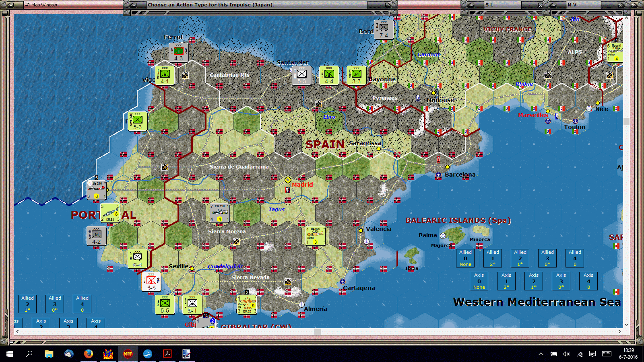Select the Atlantic Allied 2 sea box
This screenshot has height=362, width=644.
(27, 304)
